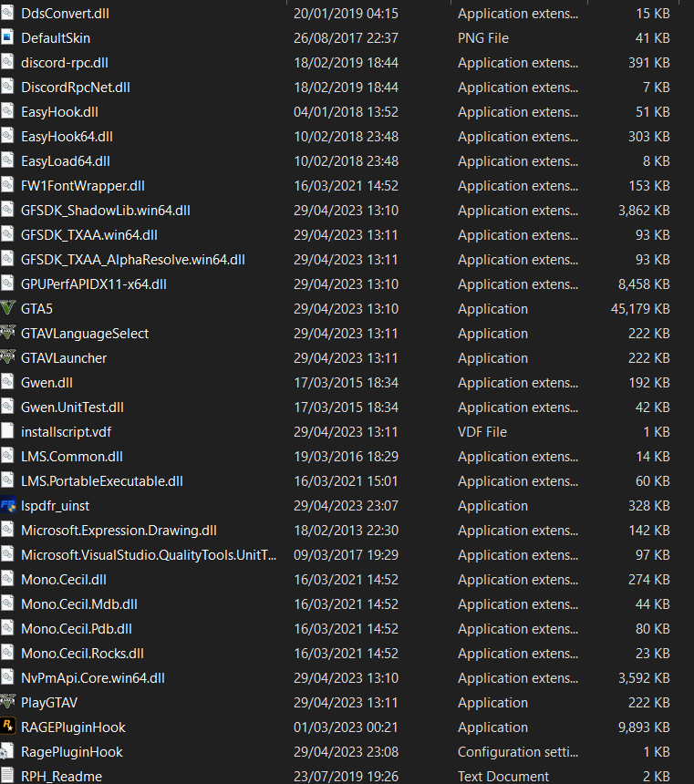Select the file name discord-rpc.dll
This screenshot has width=694, height=784.
(65, 63)
